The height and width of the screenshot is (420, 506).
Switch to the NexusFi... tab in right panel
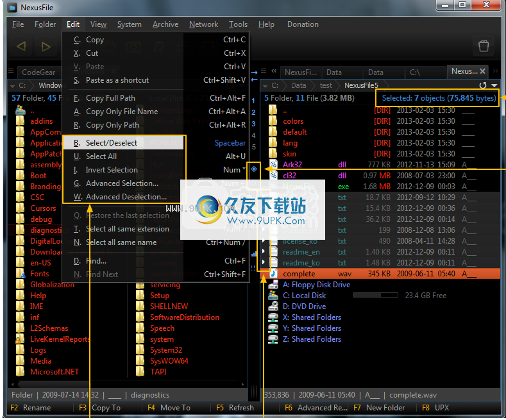[x=300, y=72]
